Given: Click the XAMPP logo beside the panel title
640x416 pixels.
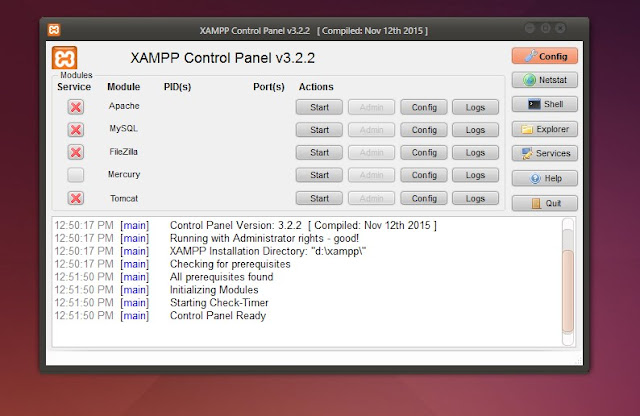Looking at the screenshot, I should 64,58.
